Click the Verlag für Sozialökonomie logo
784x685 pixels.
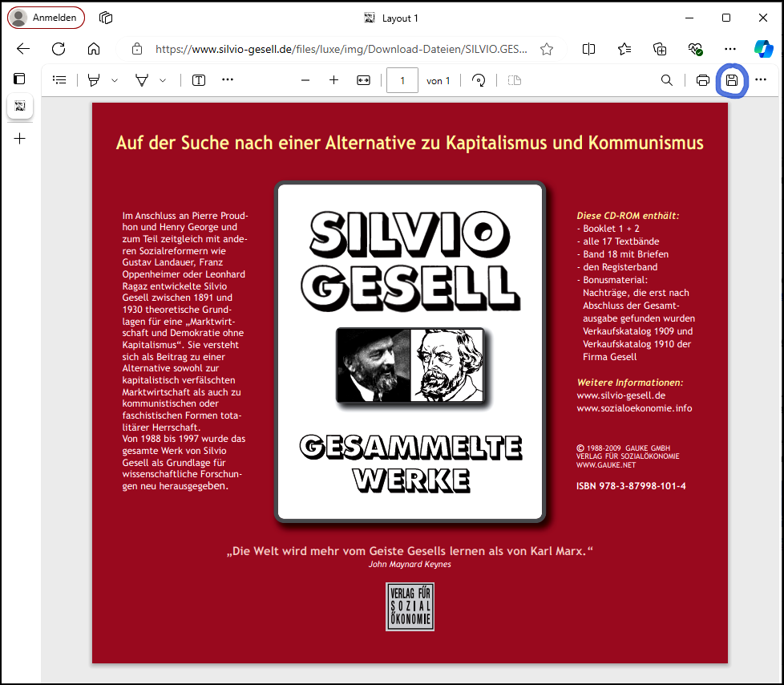coord(410,606)
